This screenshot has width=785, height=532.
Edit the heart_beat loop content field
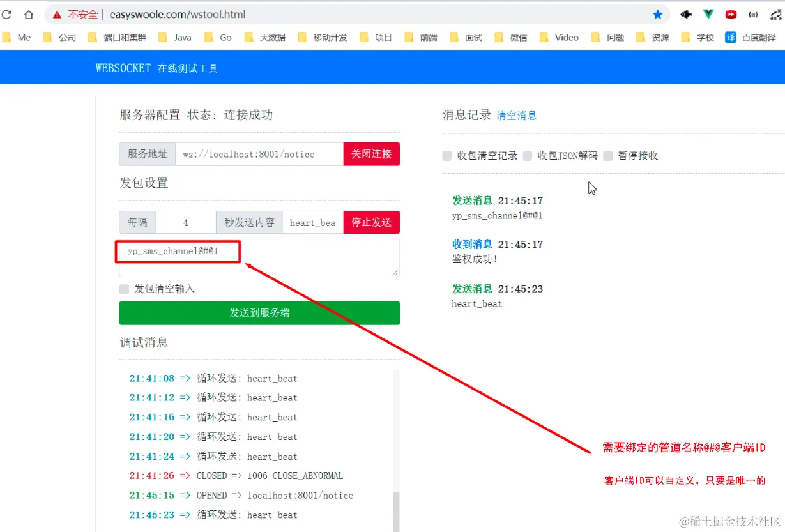[x=313, y=222]
